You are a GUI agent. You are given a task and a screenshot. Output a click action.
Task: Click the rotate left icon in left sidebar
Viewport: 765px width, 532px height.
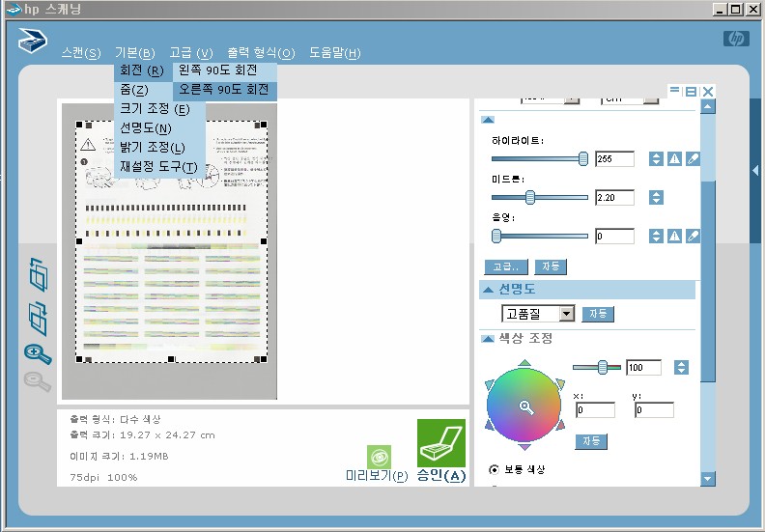39,275
